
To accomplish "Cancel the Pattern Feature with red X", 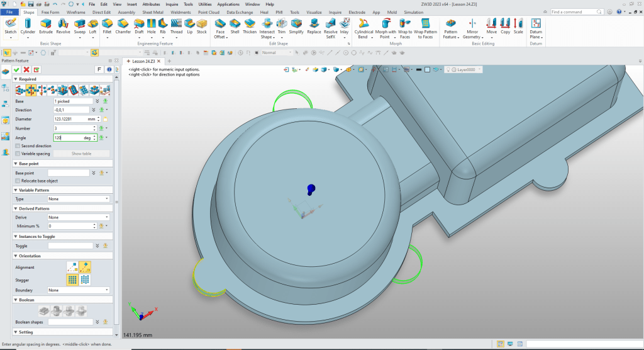I will pyautogui.click(x=26, y=69).
